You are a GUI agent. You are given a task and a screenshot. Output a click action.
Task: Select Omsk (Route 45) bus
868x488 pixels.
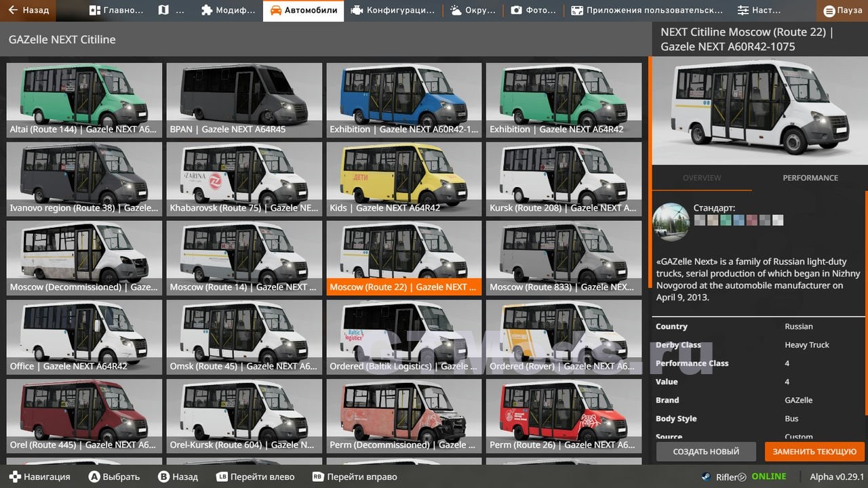coord(244,338)
